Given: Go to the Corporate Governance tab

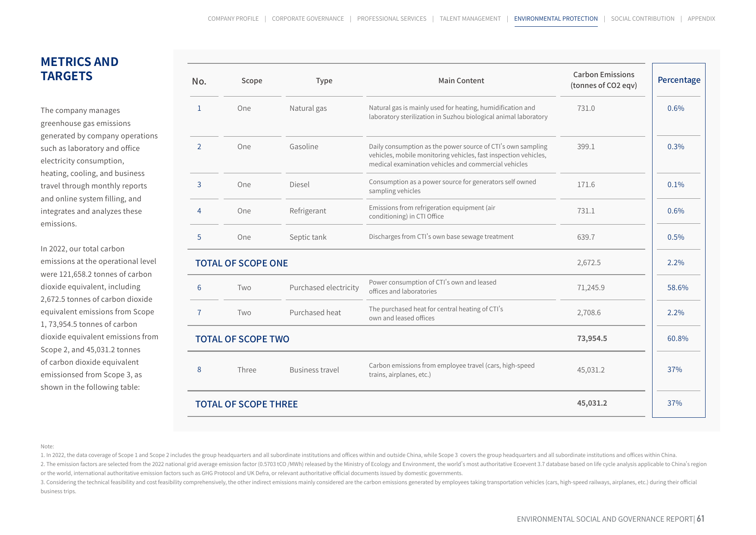Looking at the screenshot, I should click(308, 19).
